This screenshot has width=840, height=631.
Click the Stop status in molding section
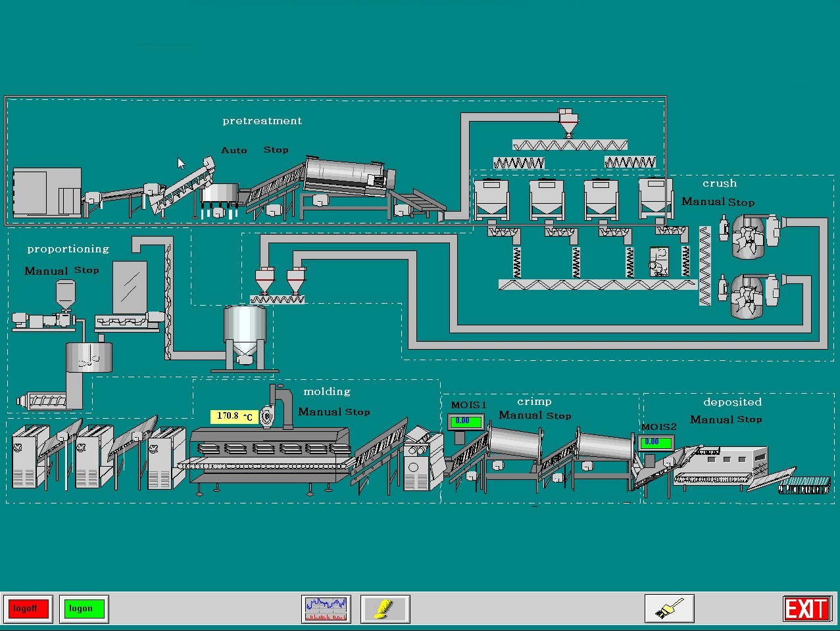[358, 412]
